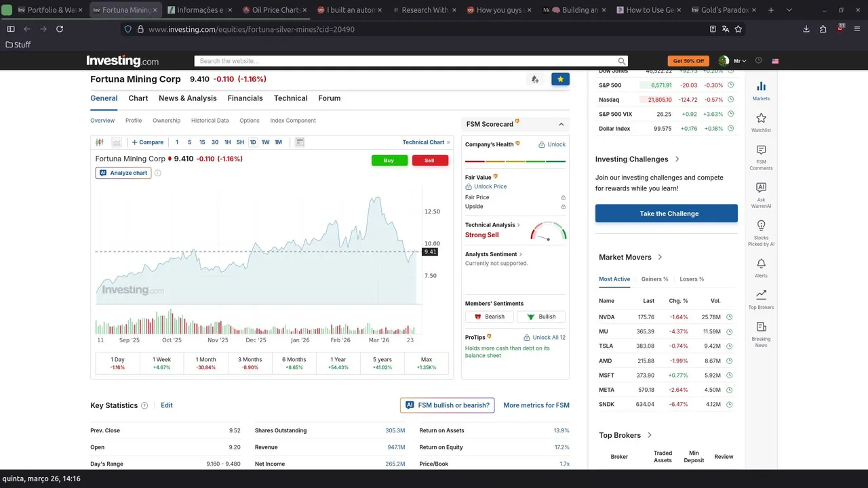Click the green Buy button
Screen dimensions: 868x488
389,161
